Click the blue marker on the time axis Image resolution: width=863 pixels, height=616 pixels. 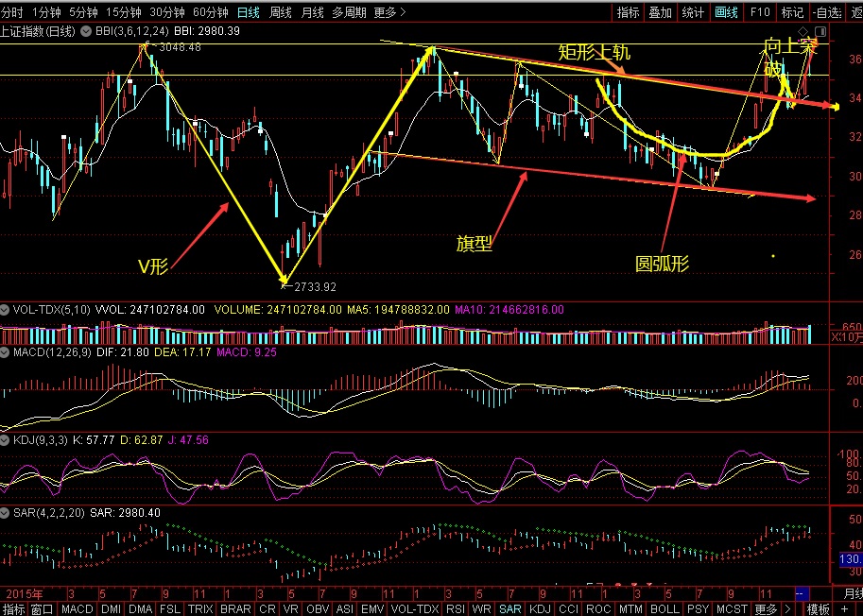coord(803,593)
